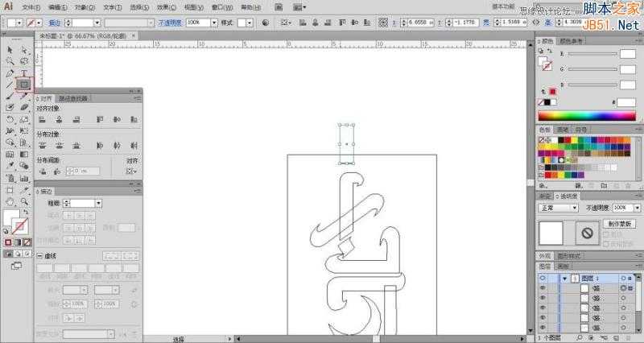Select the Direct Selection (white arrow) tool
Viewport: 644px width, 343px height.
pyautogui.click(x=24, y=50)
